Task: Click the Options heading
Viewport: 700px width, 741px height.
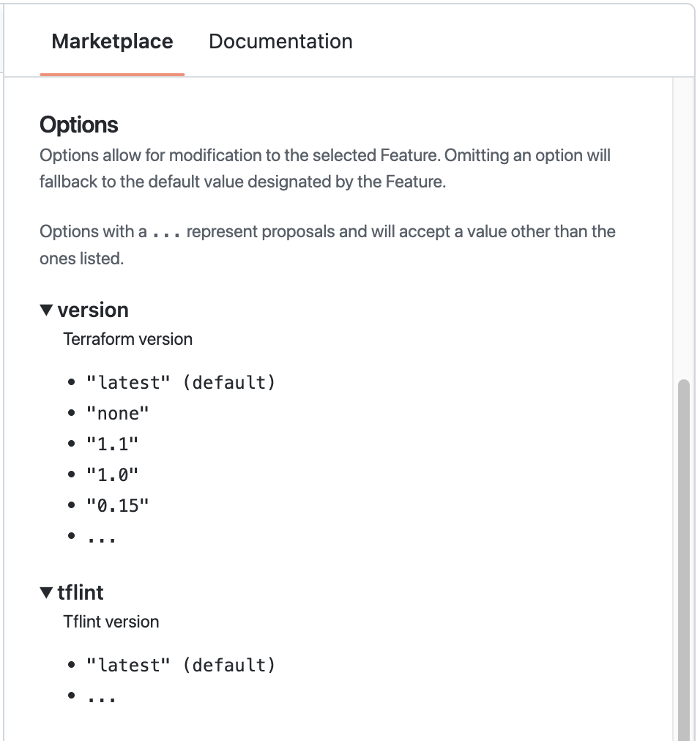Action: pos(78,125)
